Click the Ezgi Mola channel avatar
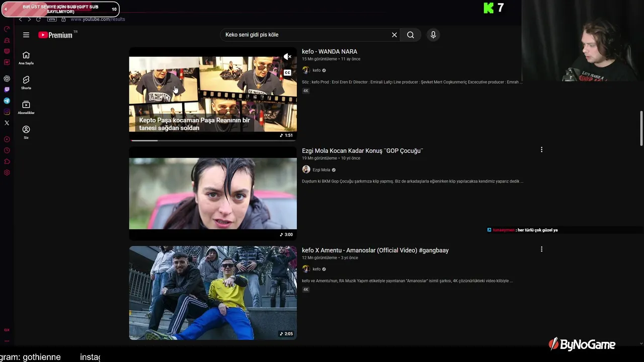 click(306, 170)
